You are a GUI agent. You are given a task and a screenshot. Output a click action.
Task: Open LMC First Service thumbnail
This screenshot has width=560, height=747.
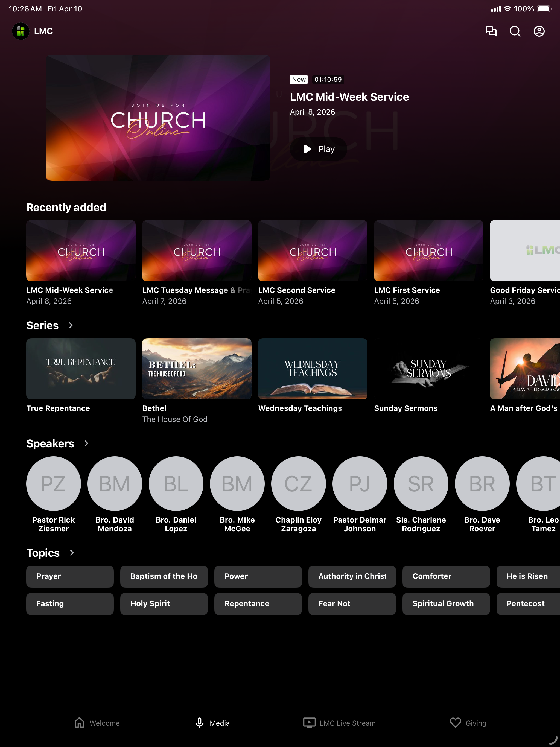428,250
